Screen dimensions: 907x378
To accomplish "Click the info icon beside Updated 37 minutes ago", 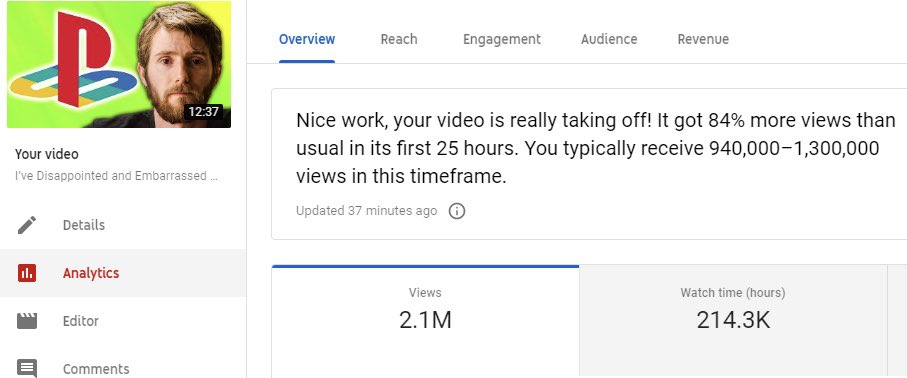I will (457, 211).
